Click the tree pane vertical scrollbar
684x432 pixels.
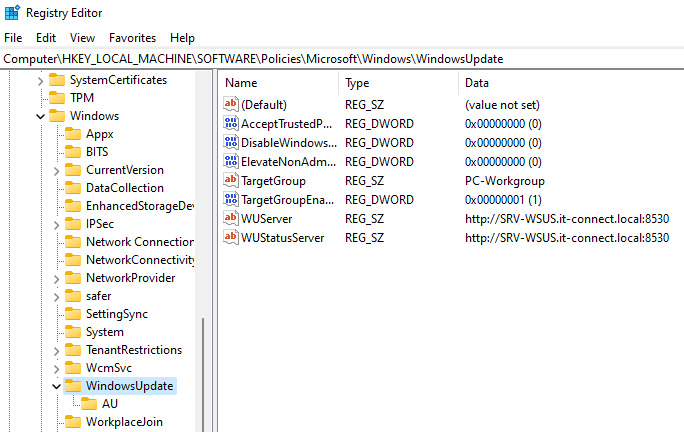coord(204,370)
